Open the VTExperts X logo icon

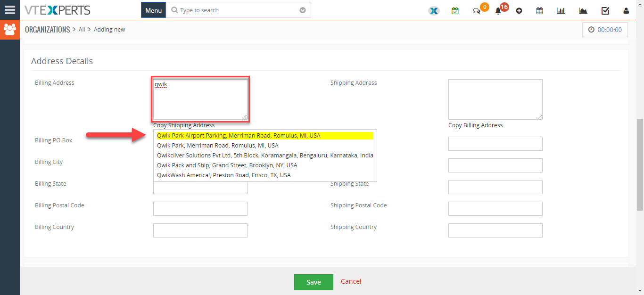[x=434, y=10]
